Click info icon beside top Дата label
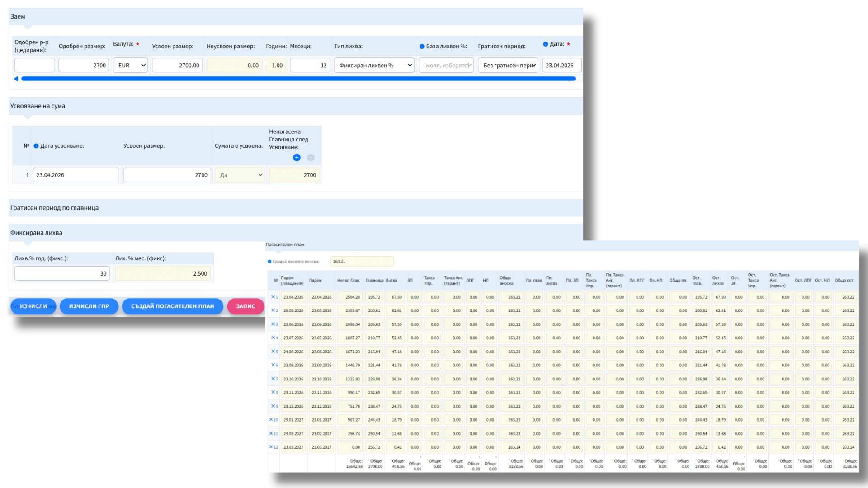 pos(546,44)
